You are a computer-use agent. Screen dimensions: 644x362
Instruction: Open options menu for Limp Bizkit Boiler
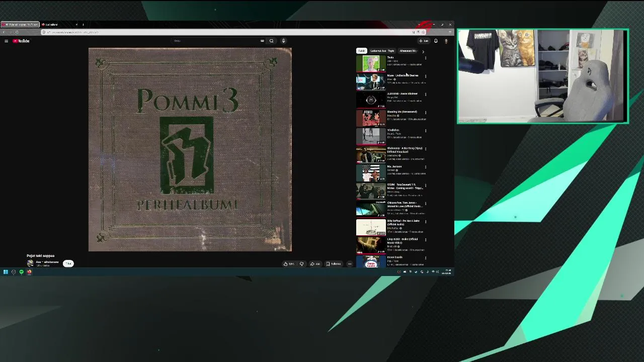click(x=426, y=240)
